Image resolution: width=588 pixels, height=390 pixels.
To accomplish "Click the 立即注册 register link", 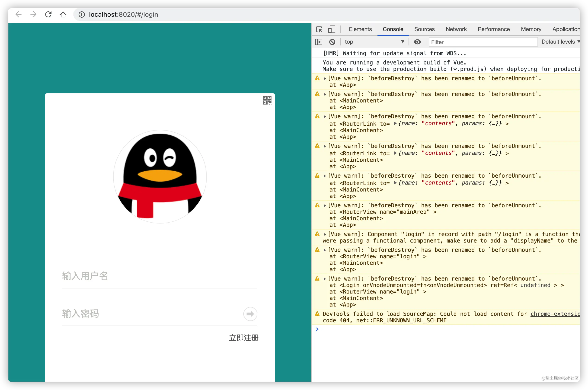I will point(243,338).
